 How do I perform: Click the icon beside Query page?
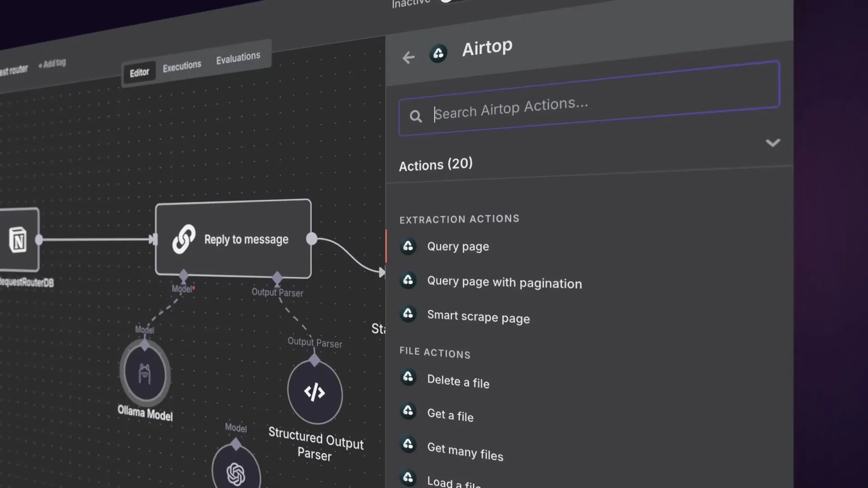tap(408, 246)
